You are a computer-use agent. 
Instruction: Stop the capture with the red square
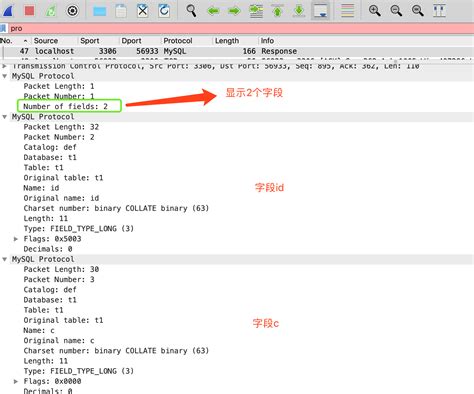tap(29, 11)
